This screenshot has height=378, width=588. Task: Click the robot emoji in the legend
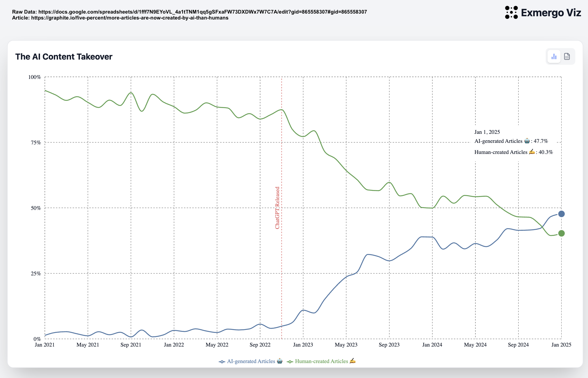click(280, 361)
